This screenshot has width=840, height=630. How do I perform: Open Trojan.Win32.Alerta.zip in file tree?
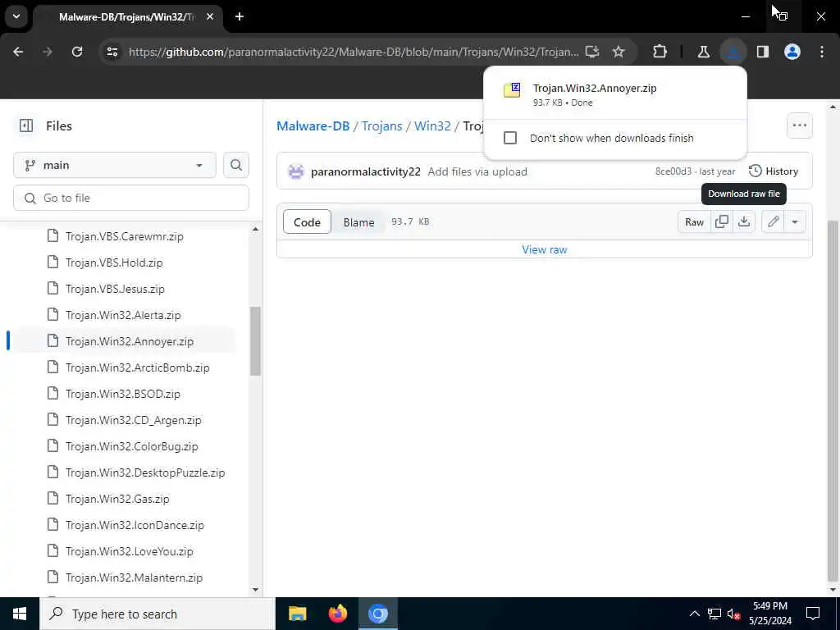pyautogui.click(x=125, y=315)
